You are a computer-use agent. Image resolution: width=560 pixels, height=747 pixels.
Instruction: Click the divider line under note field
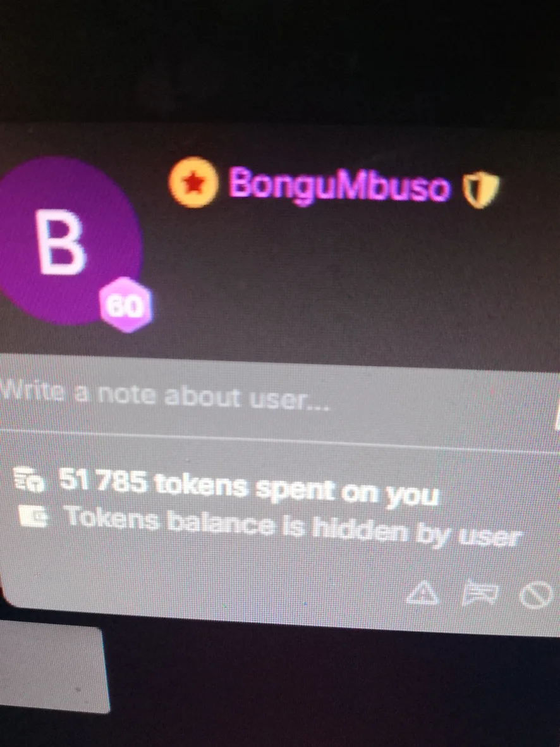click(280, 441)
